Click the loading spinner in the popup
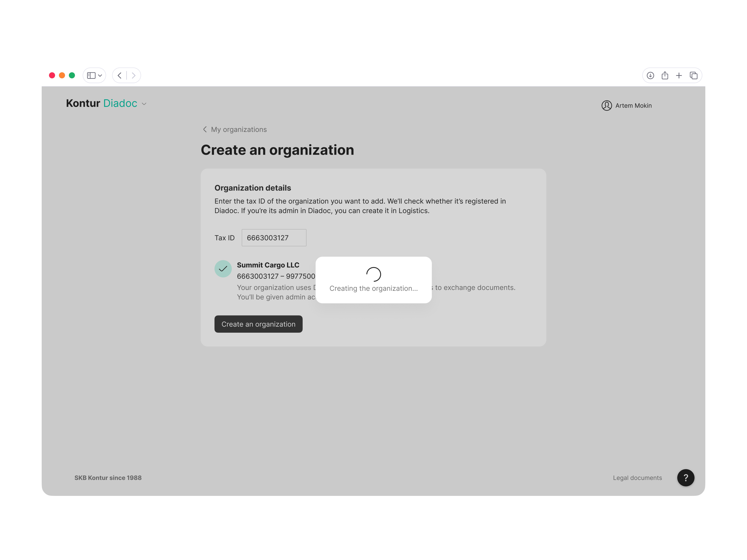The image size is (747, 560). point(373,274)
